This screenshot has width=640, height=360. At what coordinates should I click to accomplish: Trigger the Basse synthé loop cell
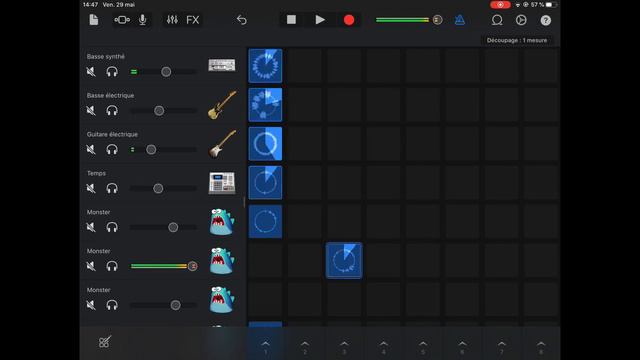point(265,66)
